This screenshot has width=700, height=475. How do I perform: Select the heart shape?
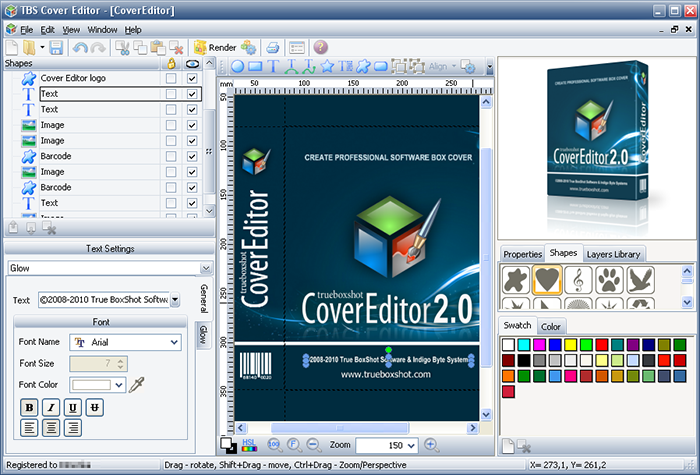coord(547,280)
